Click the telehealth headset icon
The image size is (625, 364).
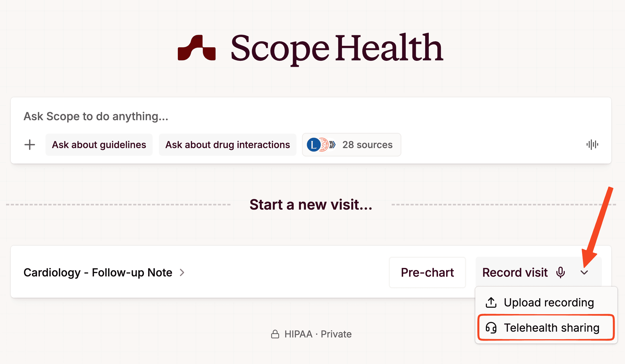pos(491,328)
